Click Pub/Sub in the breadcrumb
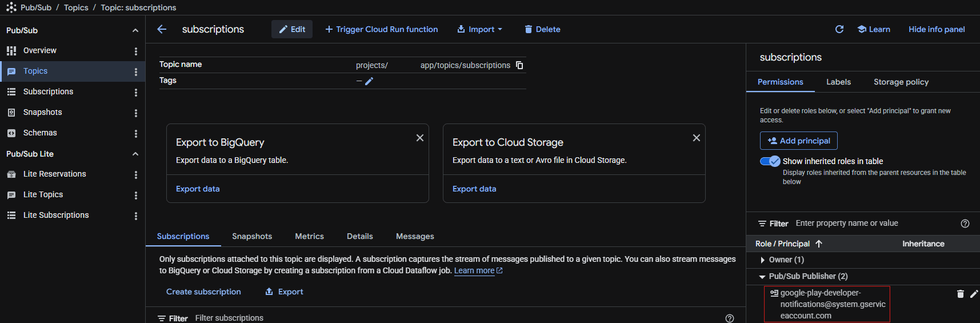This screenshot has width=980, height=323. [36, 7]
